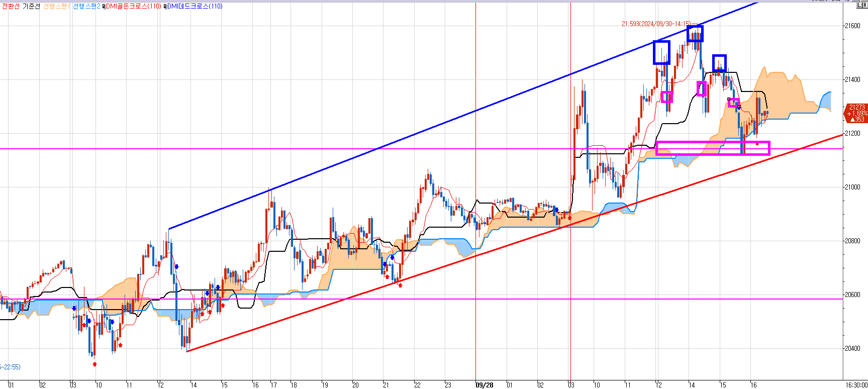Click the 전환선 legend label
Viewport: 868px width, 389px height.
click(x=10, y=7)
